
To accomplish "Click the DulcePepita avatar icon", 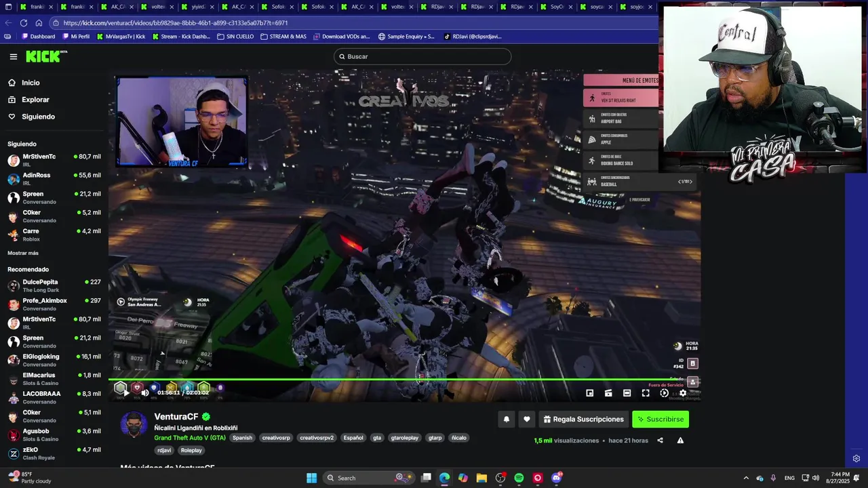I will [14, 285].
